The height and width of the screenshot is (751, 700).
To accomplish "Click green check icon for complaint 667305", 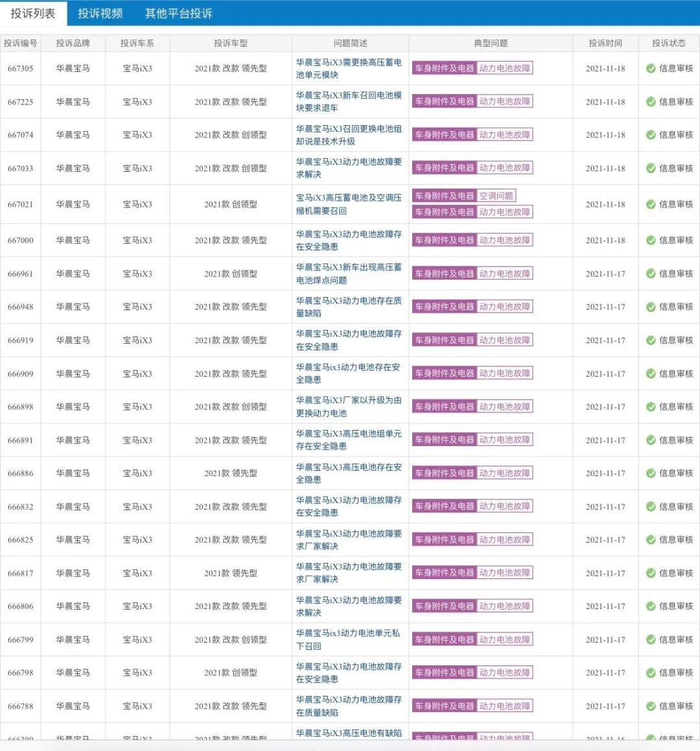I will click(x=651, y=69).
